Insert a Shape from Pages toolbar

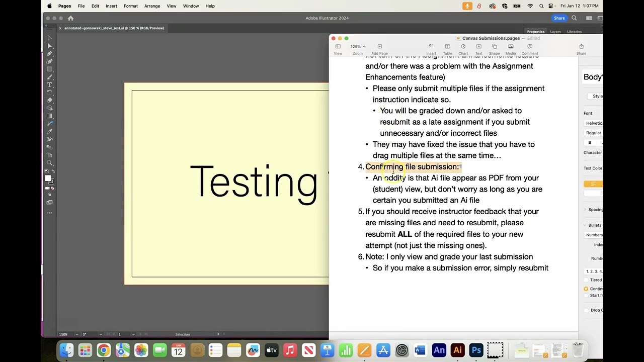pos(495,49)
